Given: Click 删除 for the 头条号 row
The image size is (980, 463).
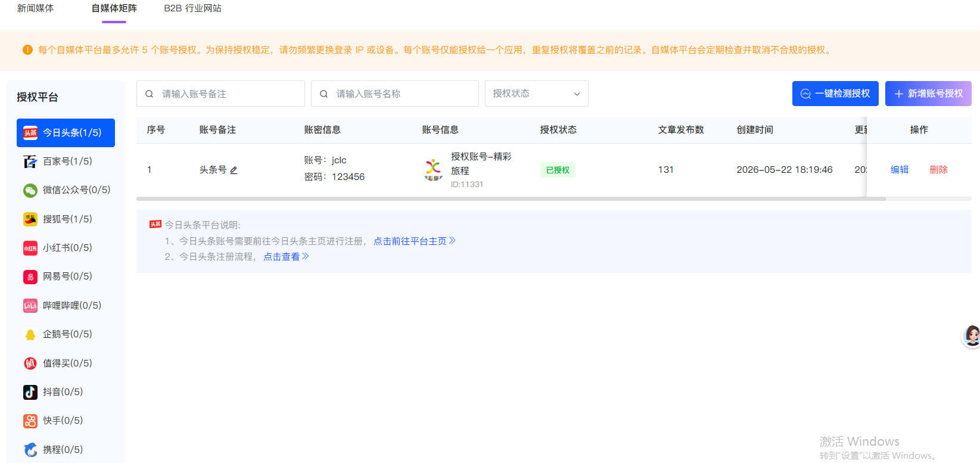Looking at the screenshot, I should tap(938, 170).
